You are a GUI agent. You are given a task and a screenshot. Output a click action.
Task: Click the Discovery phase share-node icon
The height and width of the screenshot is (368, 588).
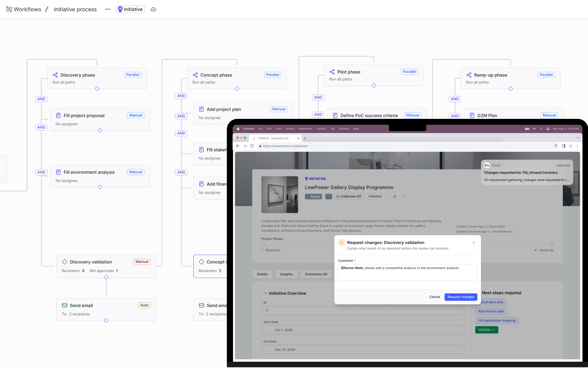pos(55,75)
